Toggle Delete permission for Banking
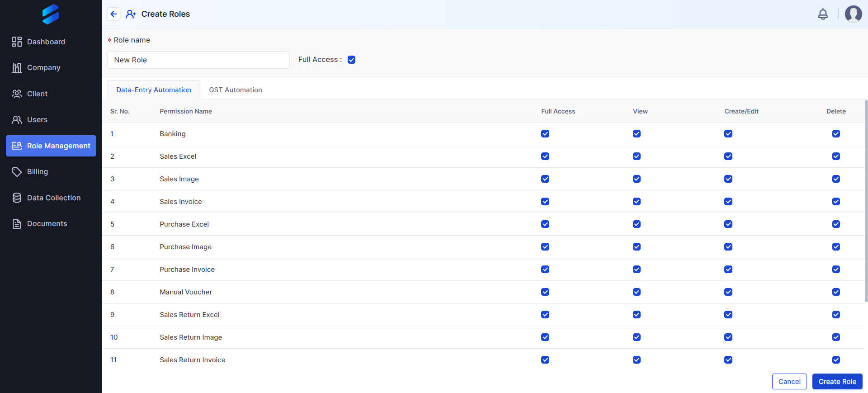Viewport: 868px width, 393px height. click(x=836, y=134)
